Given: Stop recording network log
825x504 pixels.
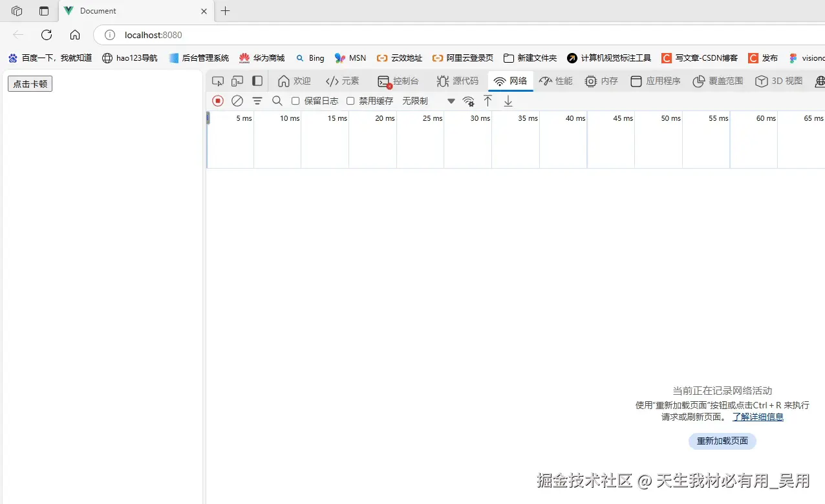Looking at the screenshot, I should pyautogui.click(x=218, y=101).
